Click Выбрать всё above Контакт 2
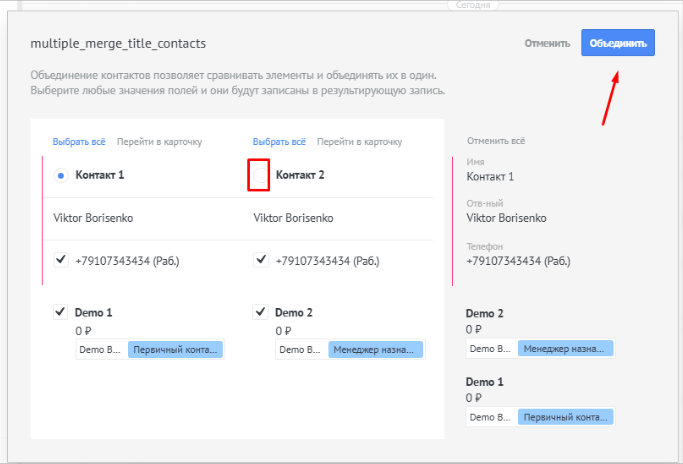Viewport: 683px width, 464px height. (279, 142)
